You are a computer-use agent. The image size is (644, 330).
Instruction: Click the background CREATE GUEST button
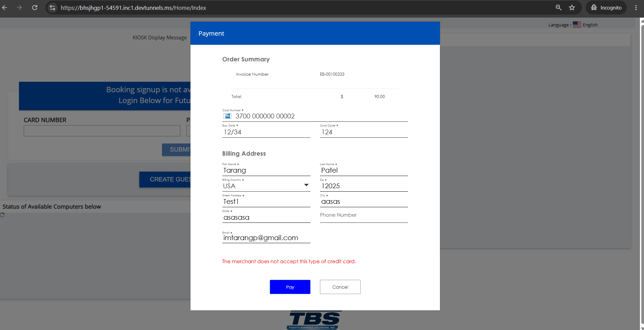click(x=165, y=179)
